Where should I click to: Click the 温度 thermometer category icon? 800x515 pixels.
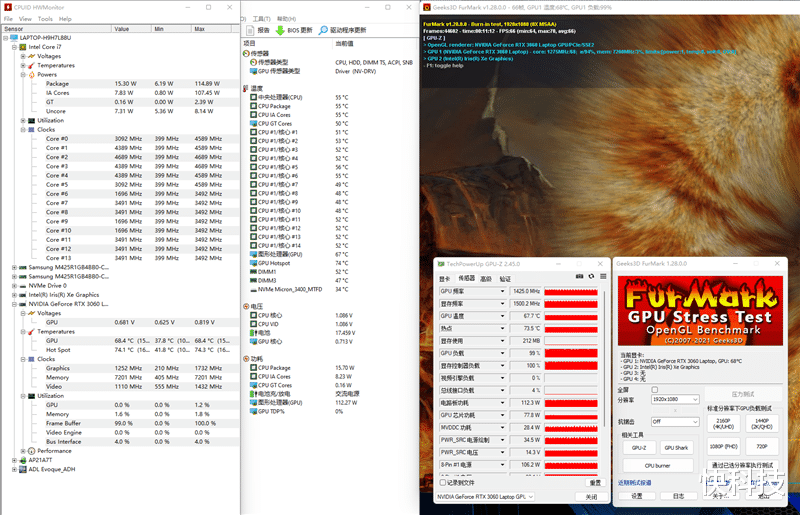[246, 88]
